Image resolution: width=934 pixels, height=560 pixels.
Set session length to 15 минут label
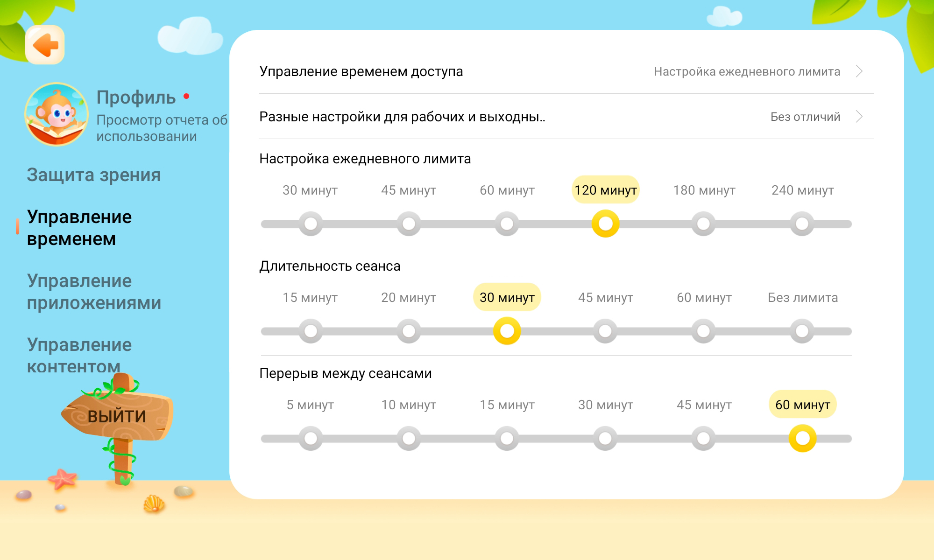[x=310, y=298]
